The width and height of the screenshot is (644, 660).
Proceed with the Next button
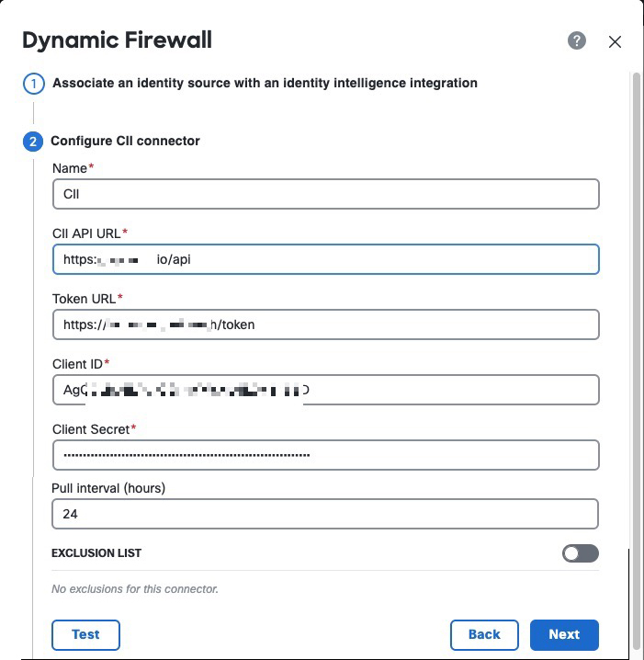click(x=564, y=634)
